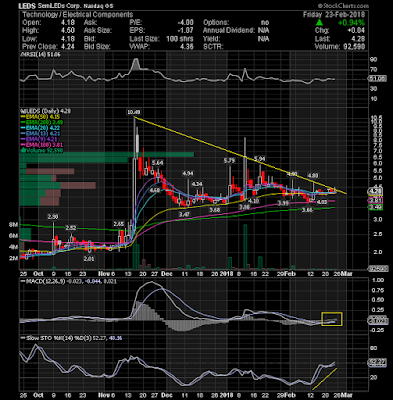Click the 3.81 magenta price tag on right axis
Image resolution: width=393 pixels, height=400 pixels.
(375, 200)
